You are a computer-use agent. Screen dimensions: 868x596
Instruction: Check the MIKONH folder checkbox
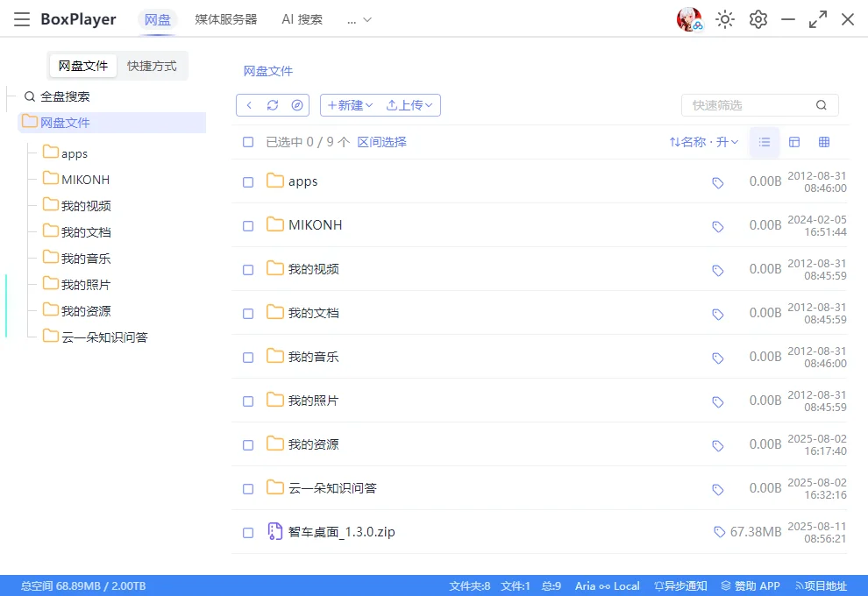(x=248, y=226)
